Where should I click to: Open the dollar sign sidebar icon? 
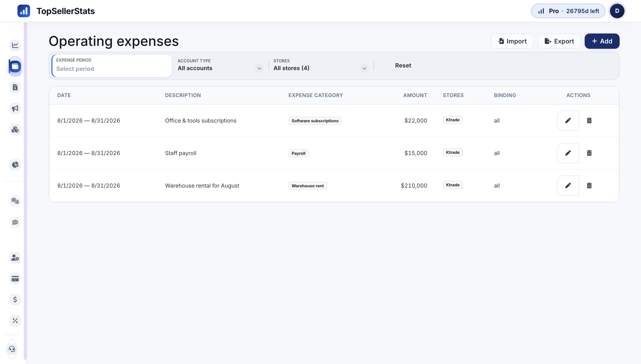click(15, 299)
